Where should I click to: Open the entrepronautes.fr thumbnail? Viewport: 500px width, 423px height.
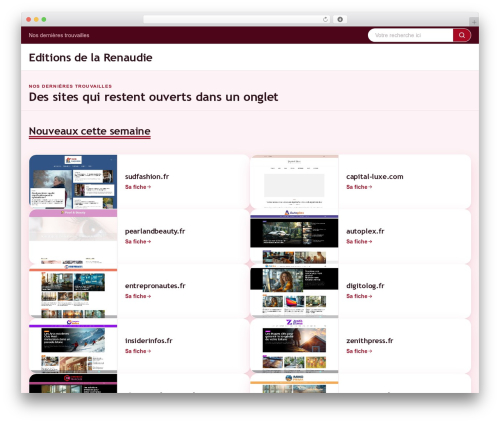pyautogui.click(x=73, y=291)
